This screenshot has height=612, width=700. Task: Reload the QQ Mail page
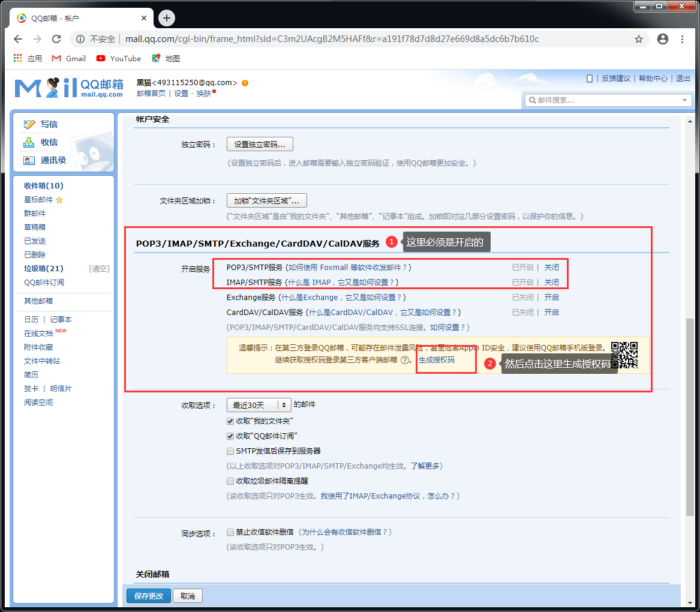tap(56, 39)
